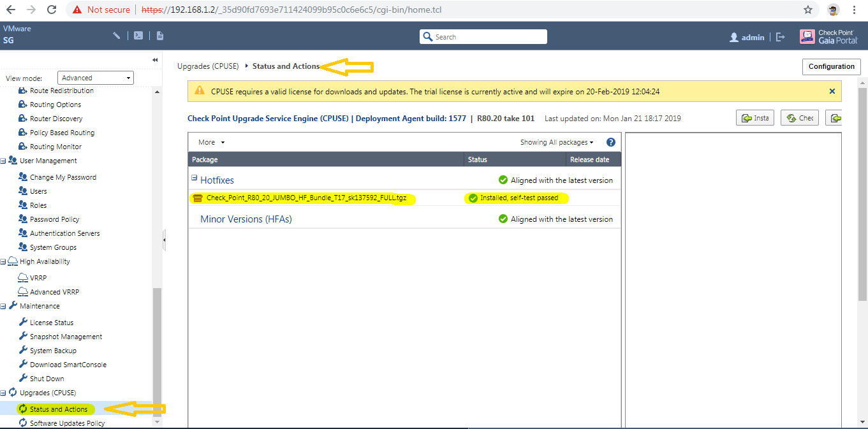Viewport: 868px width, 429px height.
Task: Bookmark this page with the star icon
Action: (808, 10)
